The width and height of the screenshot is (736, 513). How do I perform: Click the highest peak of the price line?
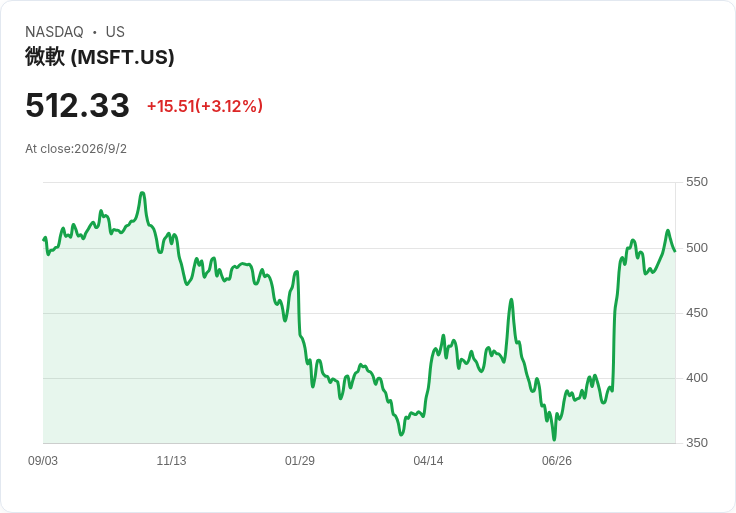click(143, 193)
